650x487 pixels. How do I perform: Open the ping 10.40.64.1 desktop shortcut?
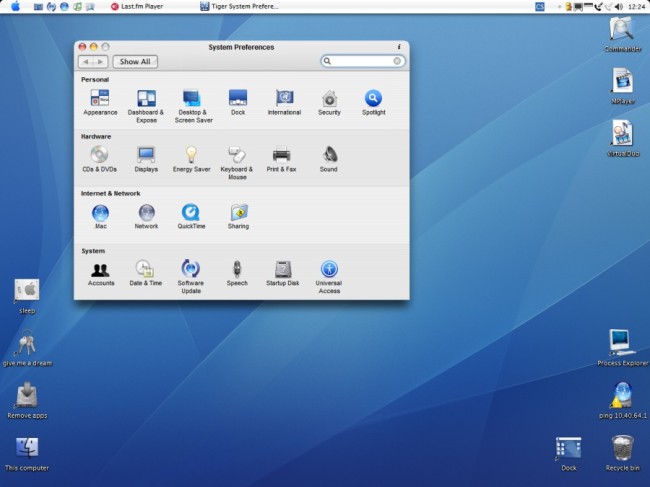[x=623, y=400]
